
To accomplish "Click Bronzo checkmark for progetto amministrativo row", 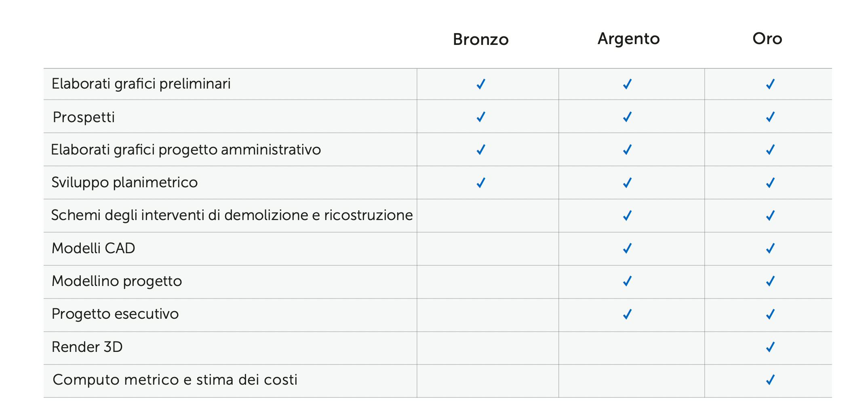I will coord(480,150).
